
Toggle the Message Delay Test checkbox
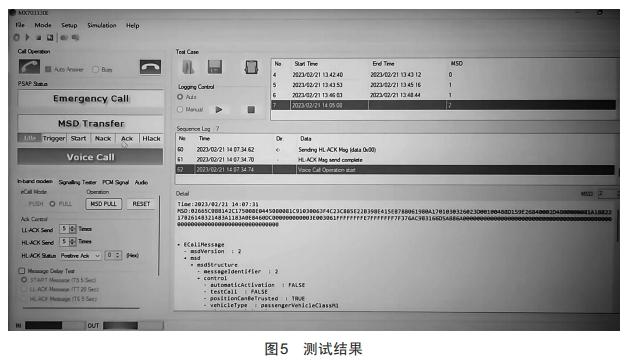tap(22, 271)
